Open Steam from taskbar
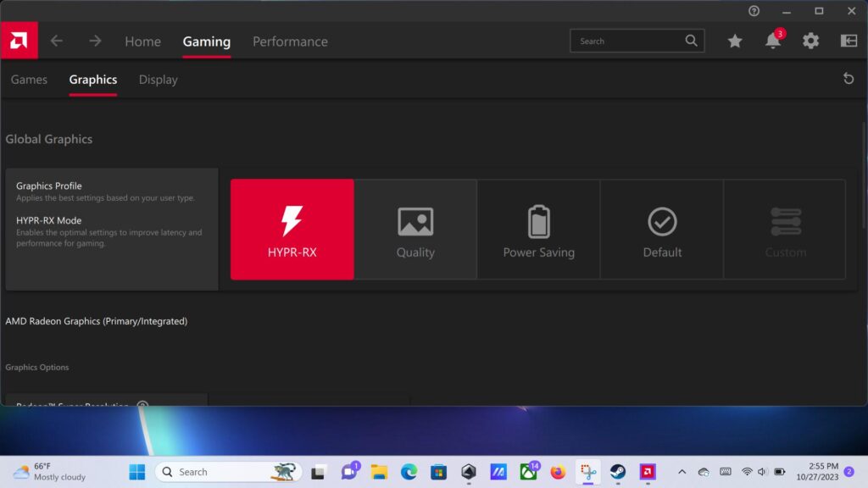This screenshot has height=488, width=868. (618, 472)
